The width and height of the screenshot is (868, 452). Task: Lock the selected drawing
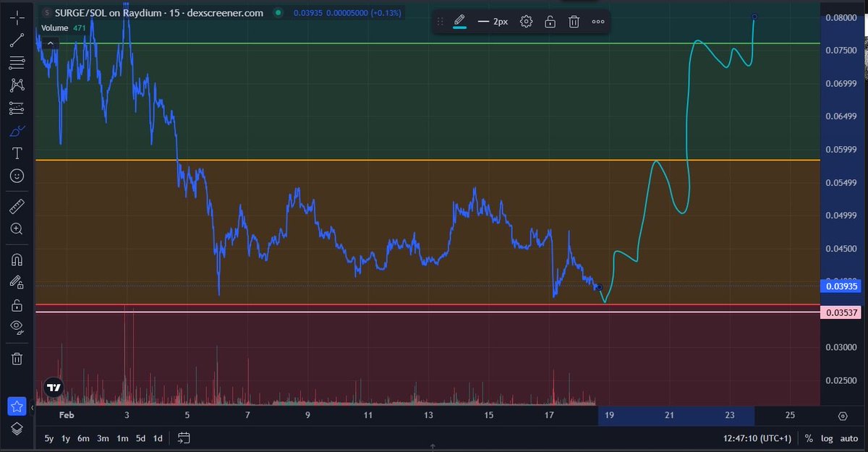[x=550, y=22]
